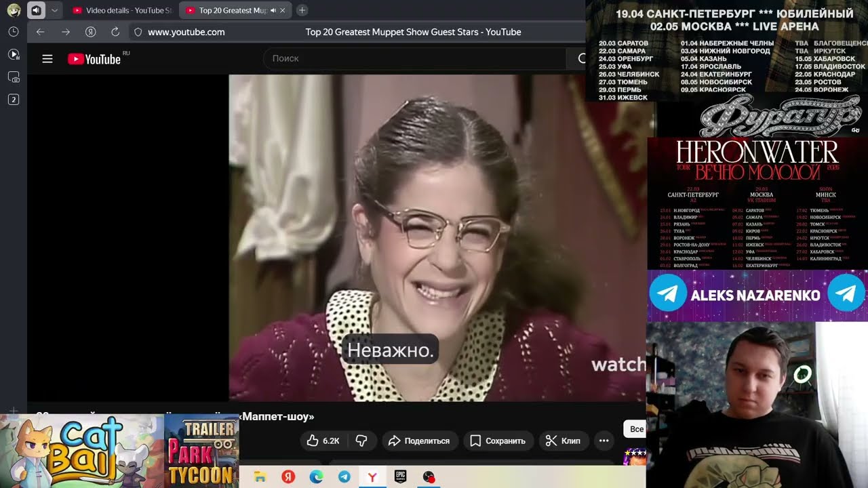Screen dimensions: 868x488
Task: Click the YouTube search magnifier button
Action: click(581, 59)
